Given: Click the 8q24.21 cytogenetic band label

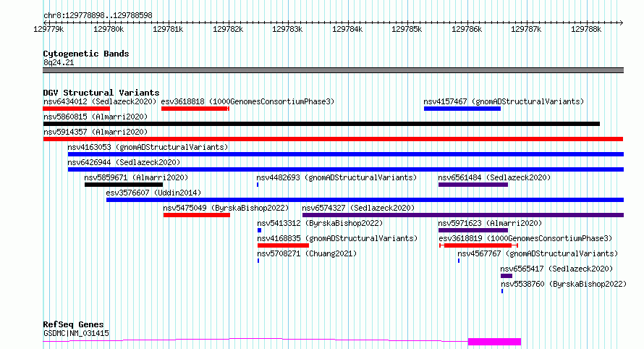Looking at the screenshot, I should pos(59,62).
